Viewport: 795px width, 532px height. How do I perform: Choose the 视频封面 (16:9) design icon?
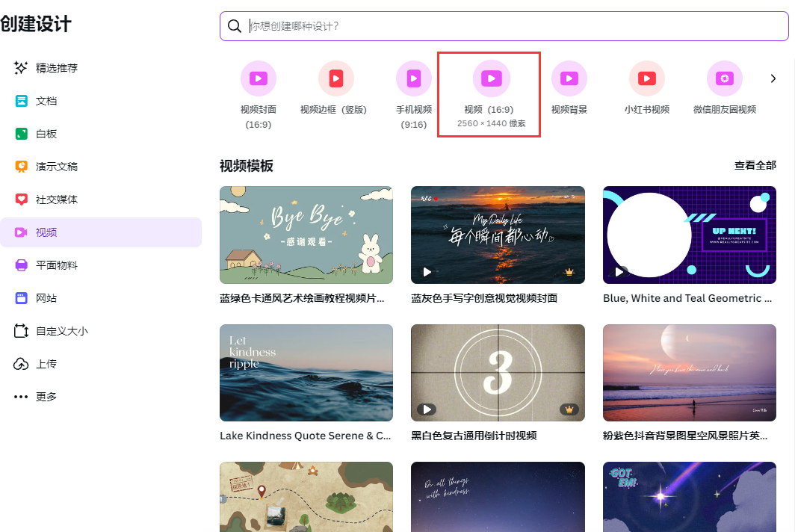[259, 78]
